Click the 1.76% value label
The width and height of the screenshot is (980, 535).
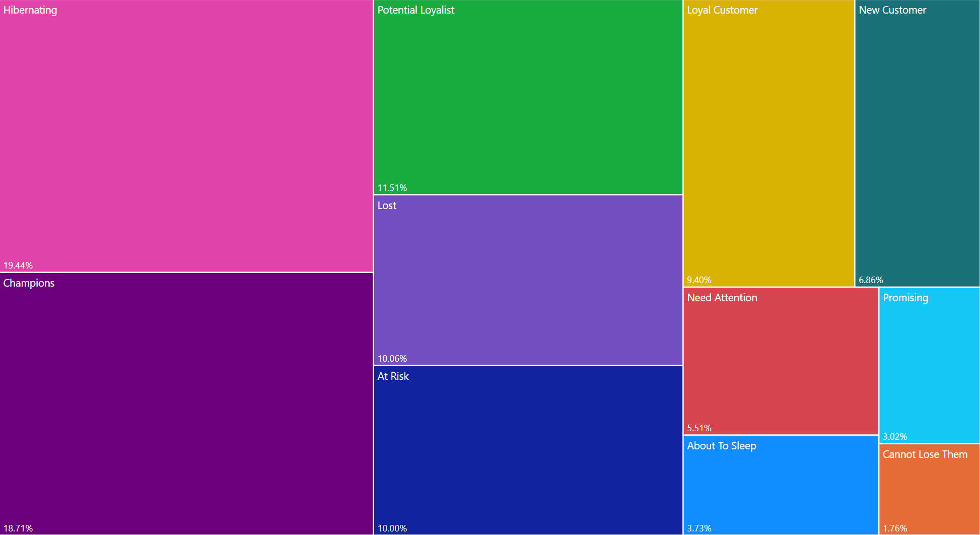[x=895, y=528]
